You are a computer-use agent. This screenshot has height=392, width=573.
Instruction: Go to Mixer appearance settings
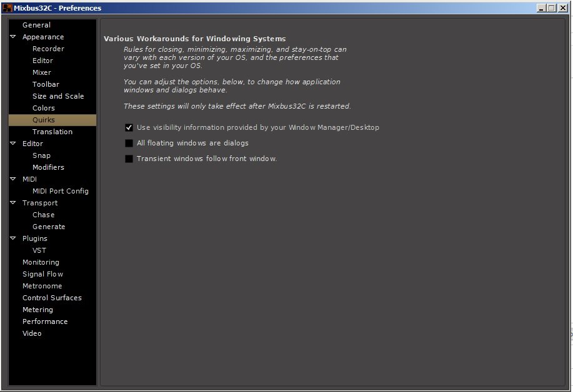tap(42, 72)
